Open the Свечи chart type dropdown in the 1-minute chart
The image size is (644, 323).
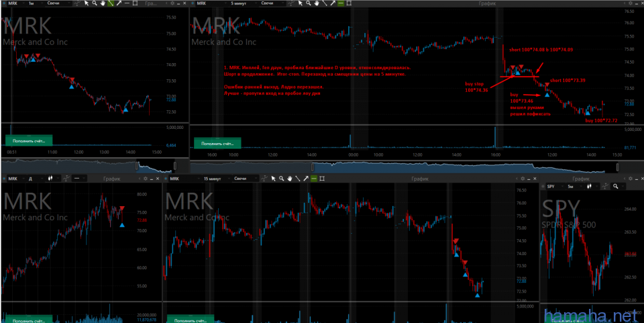tap(58, 3)
